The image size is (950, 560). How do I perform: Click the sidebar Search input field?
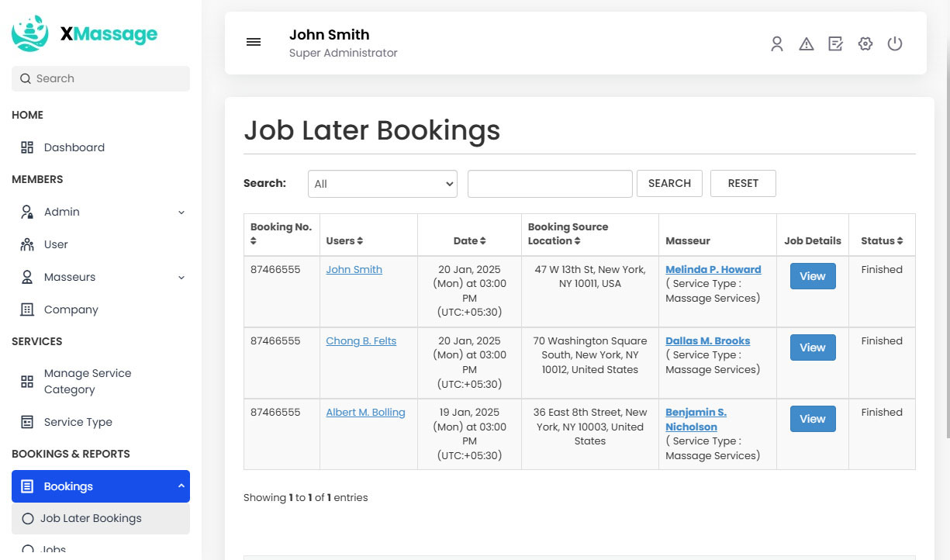click(101, 78)
